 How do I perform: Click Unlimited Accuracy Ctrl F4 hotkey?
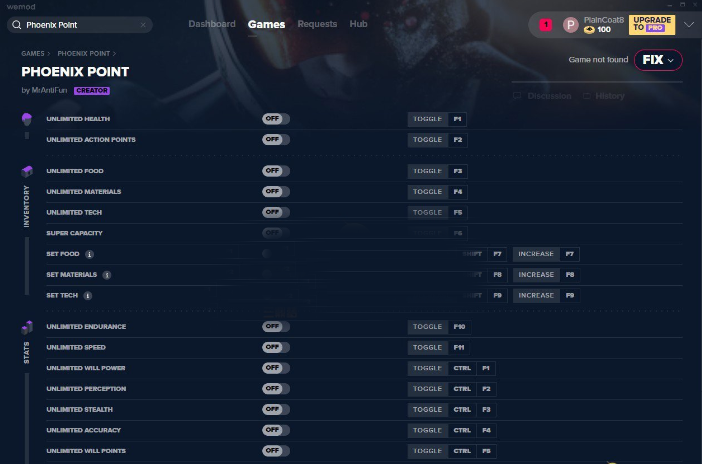pos(452,430)
